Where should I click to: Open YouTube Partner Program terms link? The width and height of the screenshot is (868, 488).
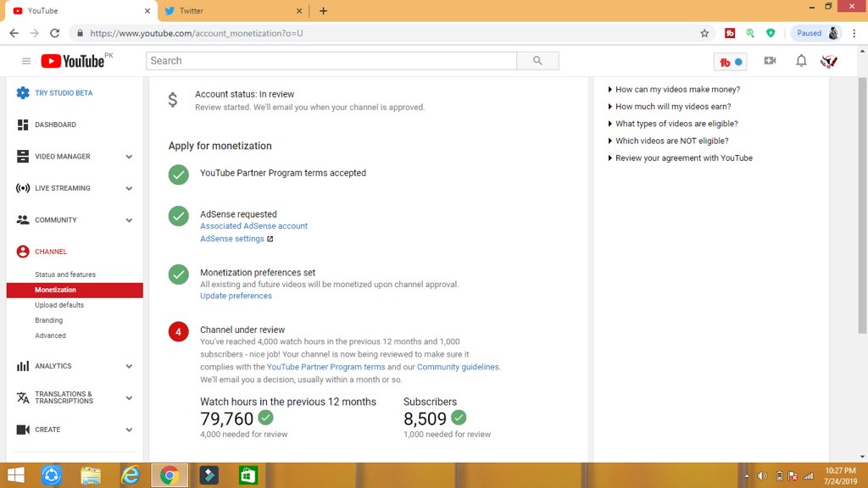tap(325, 367)
